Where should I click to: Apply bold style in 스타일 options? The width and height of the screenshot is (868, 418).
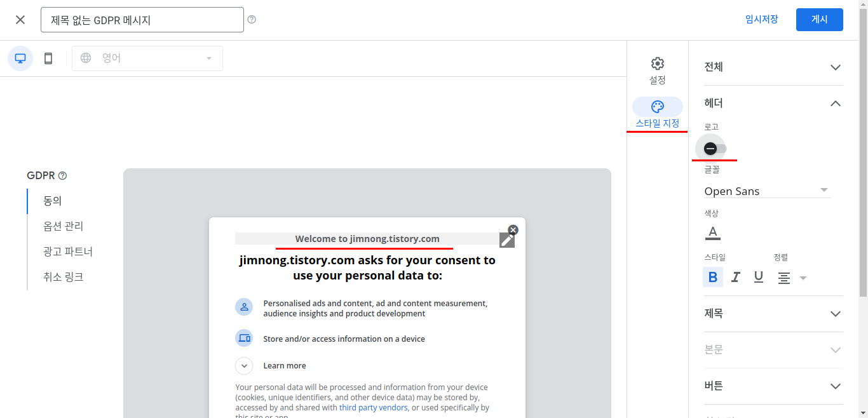(x=712, y=277)
